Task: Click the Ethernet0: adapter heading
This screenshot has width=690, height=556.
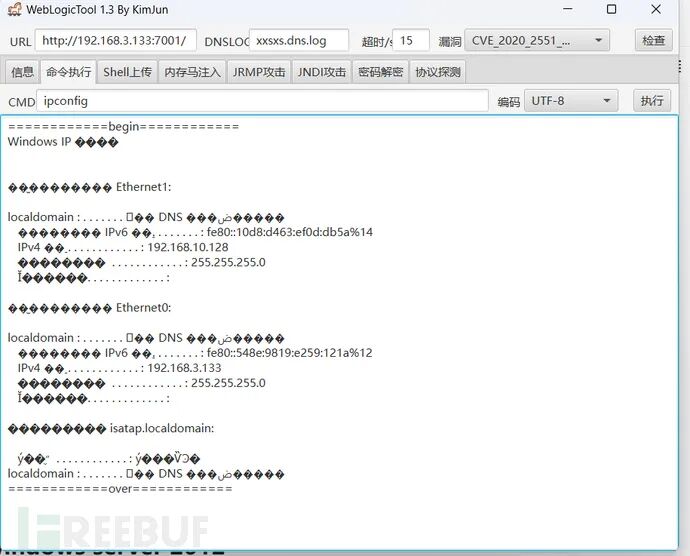Action: (143, 308)
